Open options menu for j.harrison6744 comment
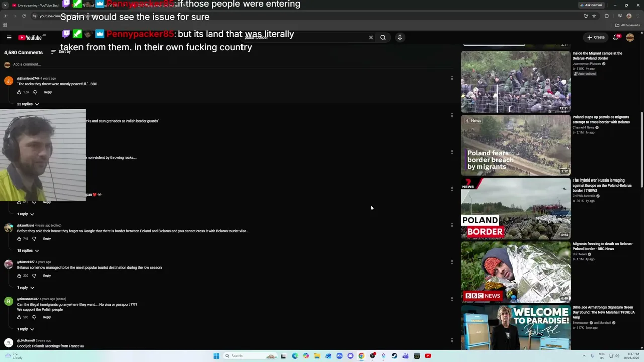The width and height of the screenshot is (644, 362). (x=452, y=78)
